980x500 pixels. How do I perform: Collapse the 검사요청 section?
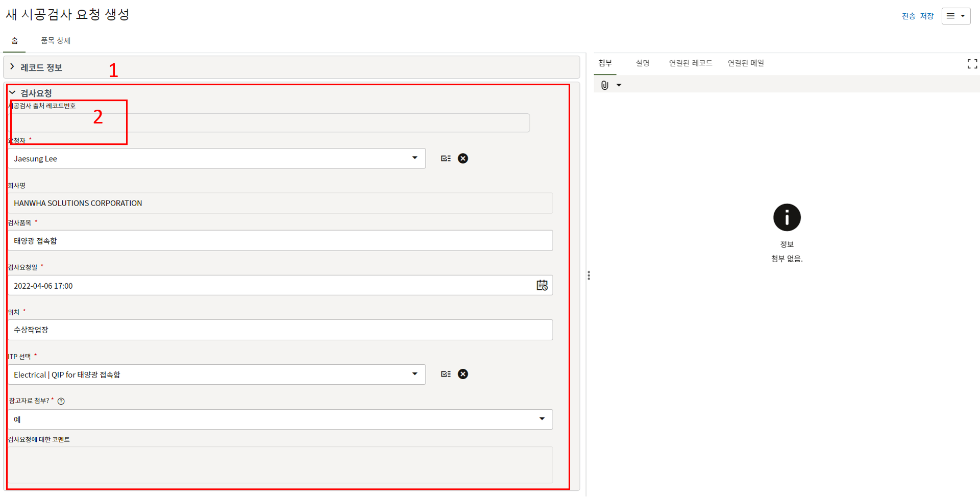tap(12, 93)
